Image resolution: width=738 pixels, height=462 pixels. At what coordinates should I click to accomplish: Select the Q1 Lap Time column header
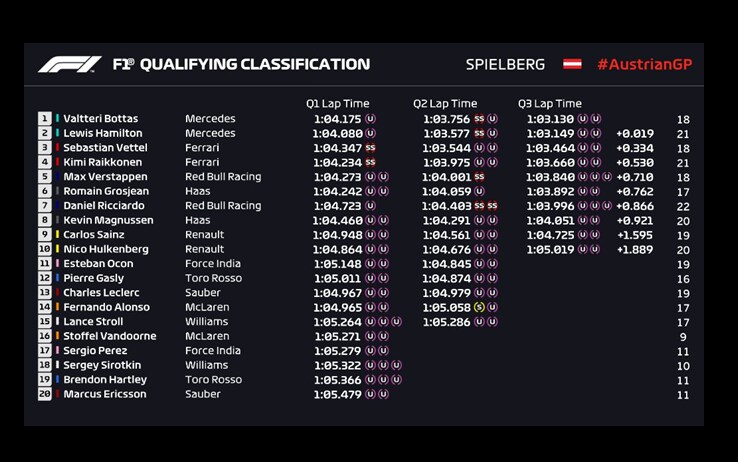[x=337, y=104]
